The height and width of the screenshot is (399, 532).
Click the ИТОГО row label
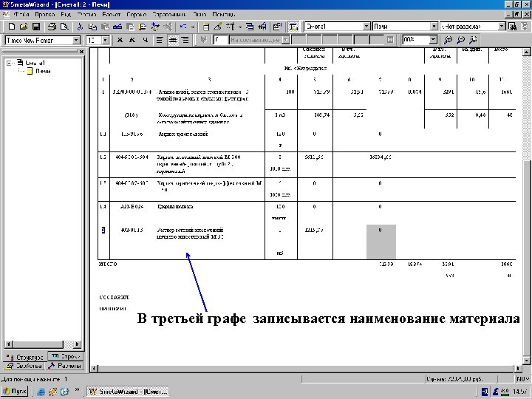(108, 264)
